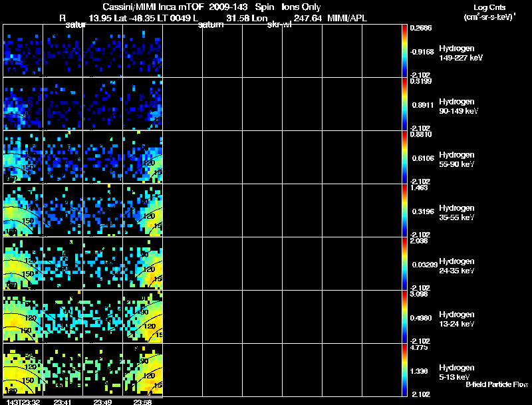Click the skr-wl label above the grid
The image size is (532, 405).
coord(279,25)
